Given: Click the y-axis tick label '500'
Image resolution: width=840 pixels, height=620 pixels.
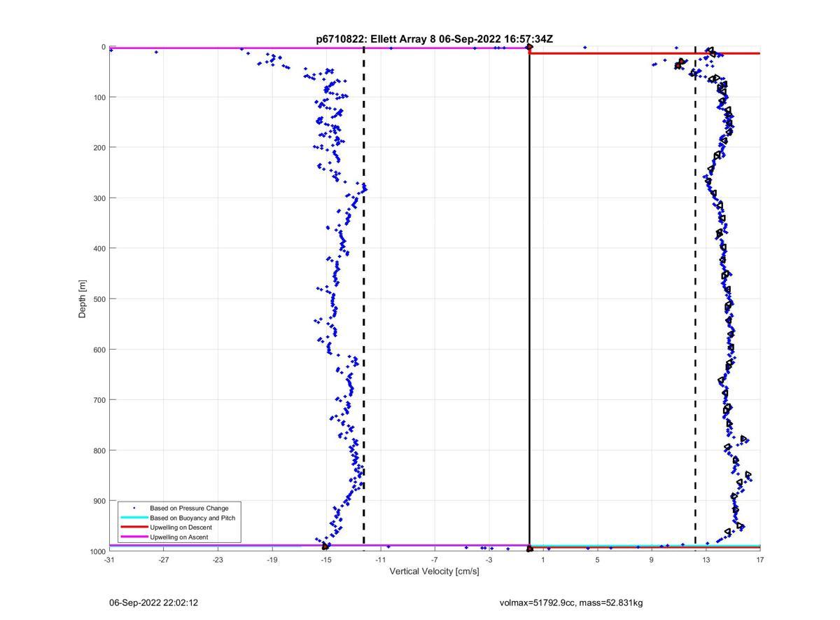Looking at the screenshot, I should [x=99, y=299].
